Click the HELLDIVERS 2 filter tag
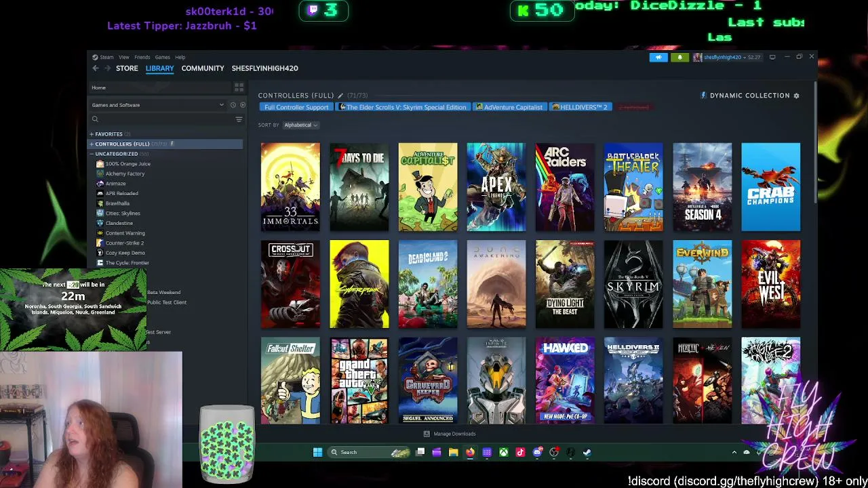Screen dimensions: 868x488 click(579, 107)
